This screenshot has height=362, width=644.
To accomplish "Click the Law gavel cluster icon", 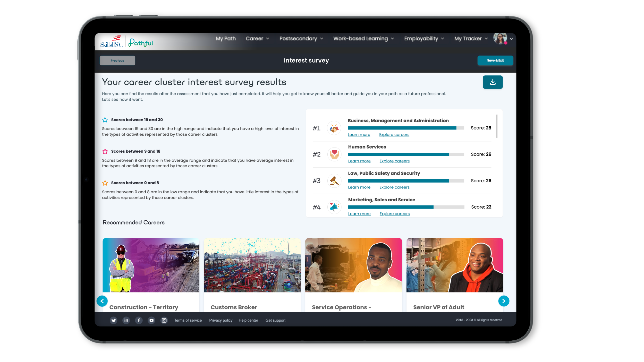I will (x=334, y=181).
